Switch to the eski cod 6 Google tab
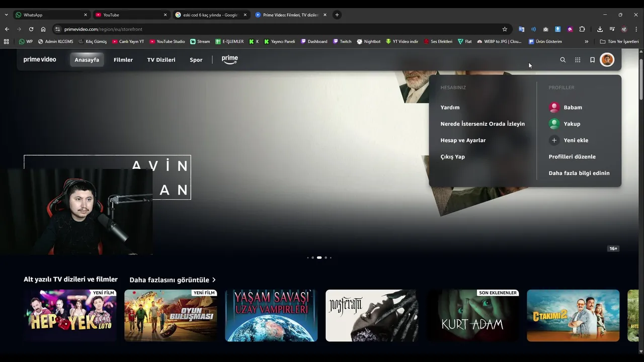Viewport: 644px width, 362px height. click(x=211, y=15)
